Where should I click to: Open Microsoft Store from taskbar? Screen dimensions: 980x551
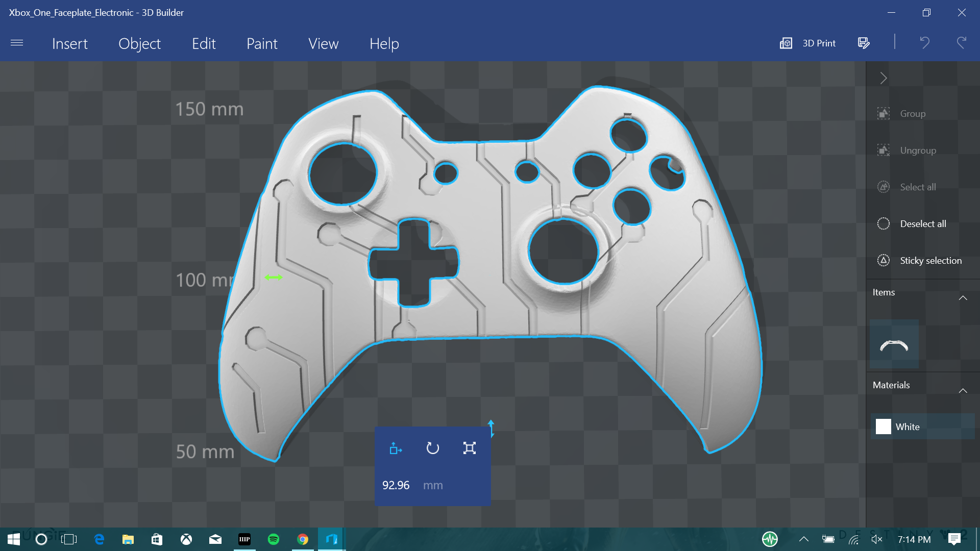(x=157, y=539)
